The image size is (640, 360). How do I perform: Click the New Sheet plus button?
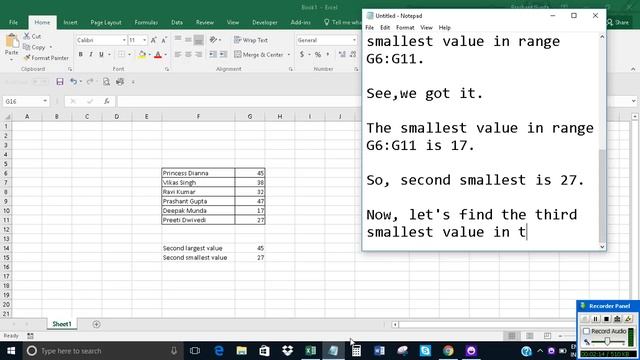[x=96, y=324]
